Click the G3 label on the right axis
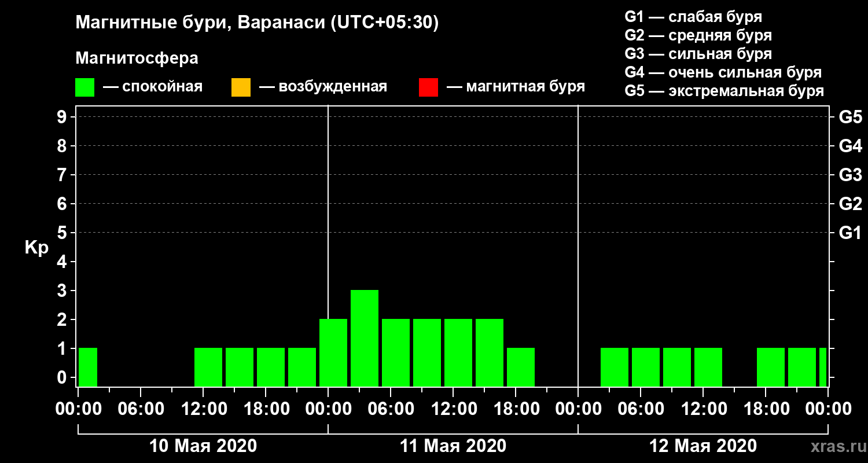This screenshot has width=868, height=463. (x=850, y=175)
